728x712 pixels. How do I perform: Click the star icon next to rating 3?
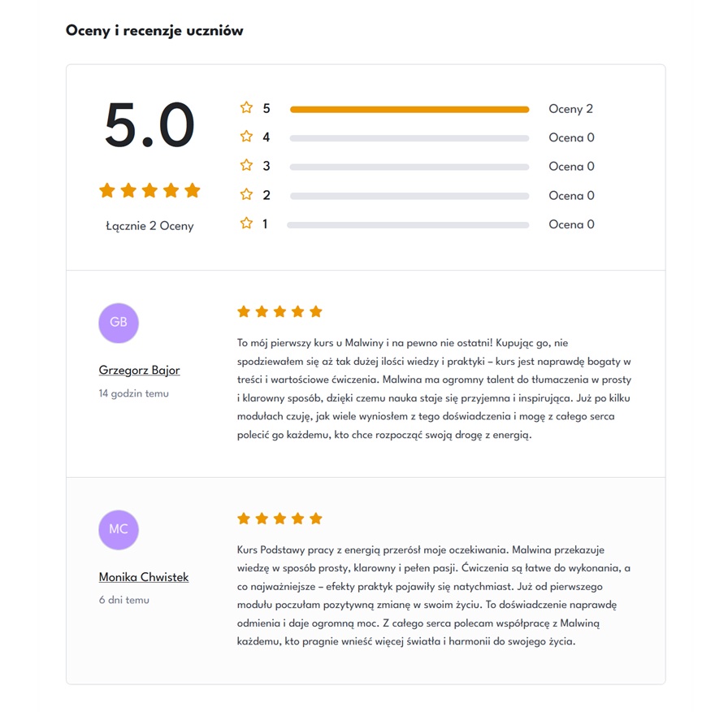point(246,166)
